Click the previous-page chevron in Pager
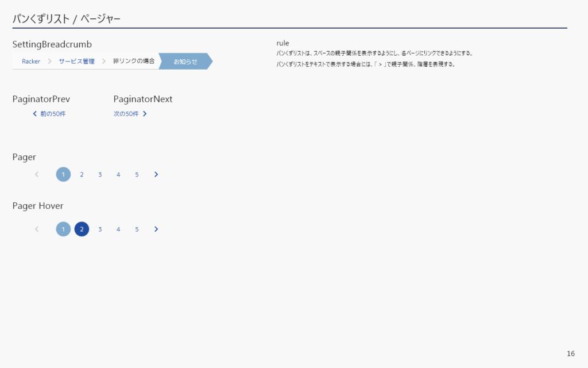The image size is (588, 368). 37,174
